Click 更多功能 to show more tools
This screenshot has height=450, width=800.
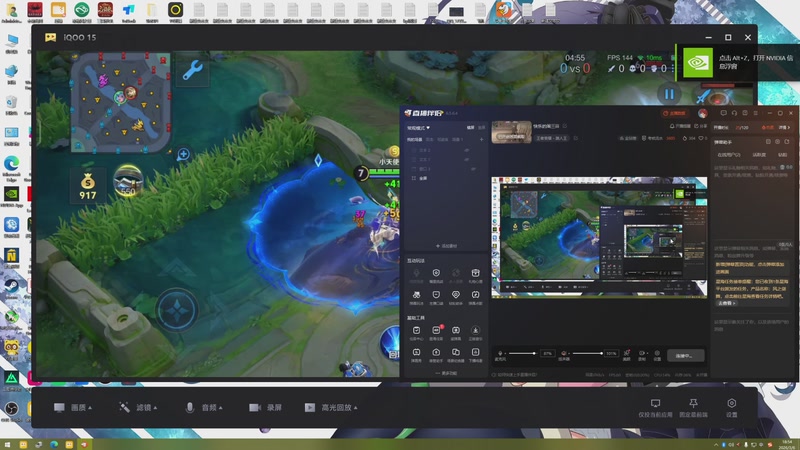(446, 373)
